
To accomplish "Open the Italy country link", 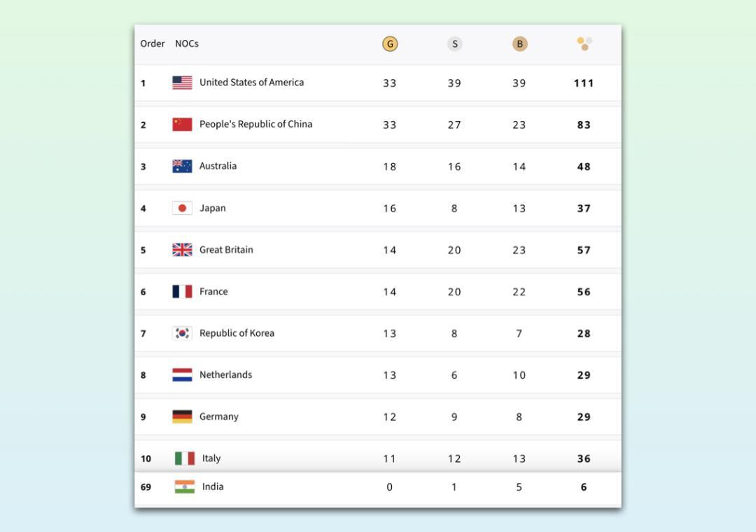I will tap(211, 458).
